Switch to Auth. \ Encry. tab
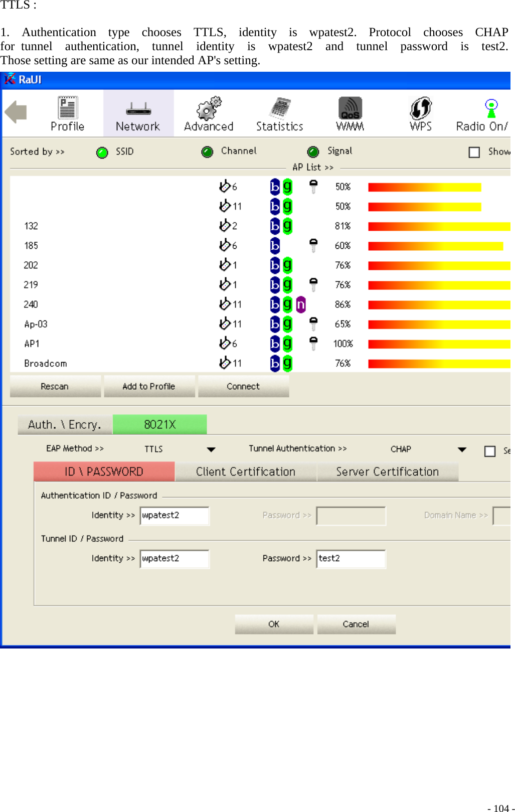 65,425
